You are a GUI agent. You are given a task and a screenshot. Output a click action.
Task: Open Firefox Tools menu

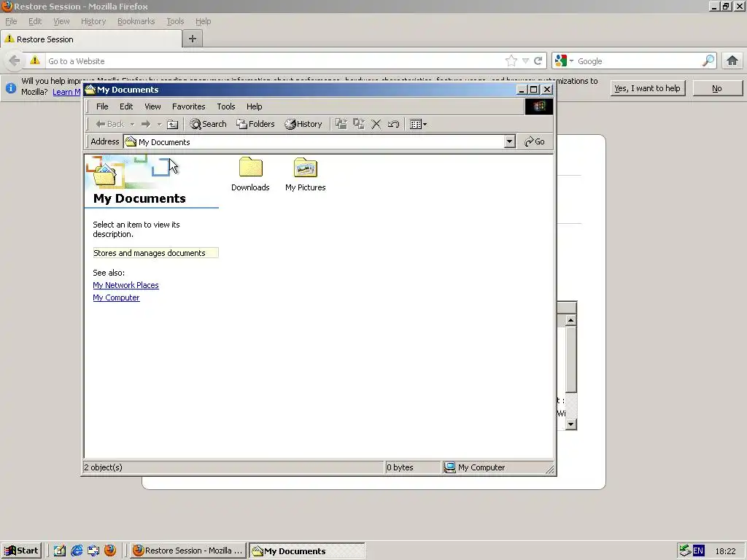[x=175, y=21]
